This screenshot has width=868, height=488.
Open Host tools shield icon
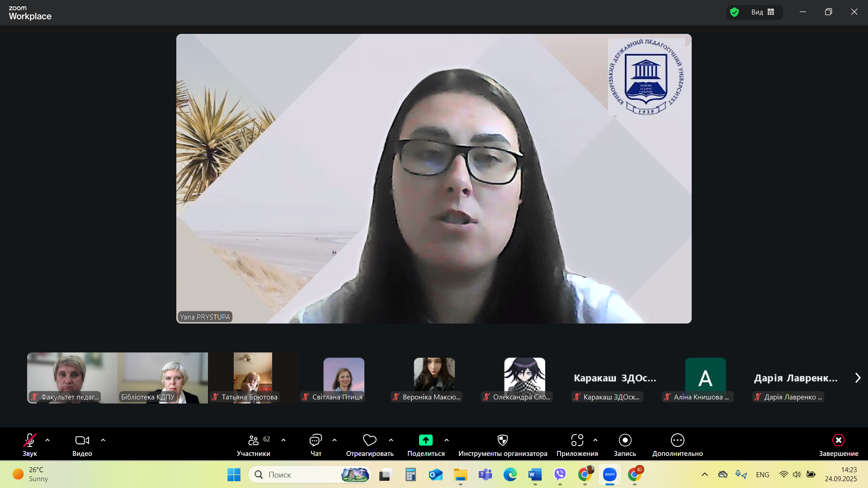[502, 440]
